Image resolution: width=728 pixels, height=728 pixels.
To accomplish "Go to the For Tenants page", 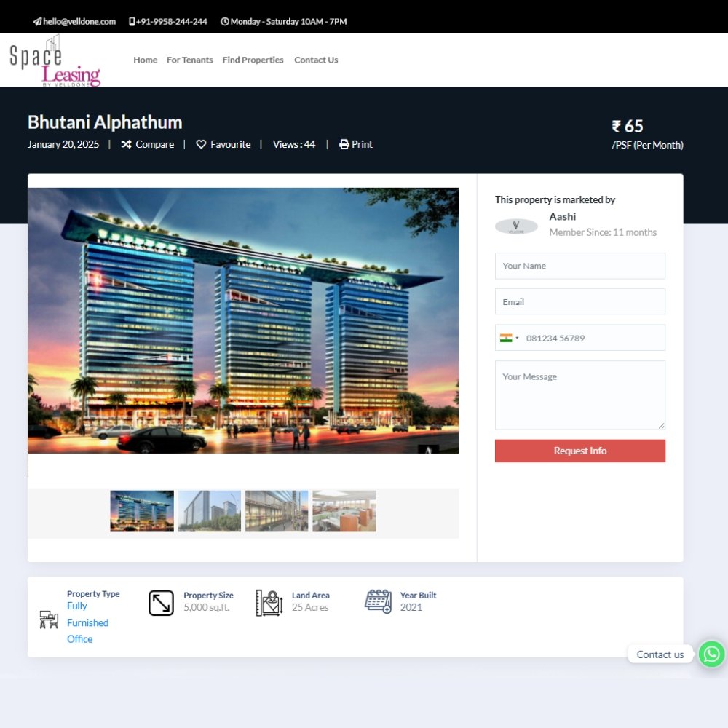I will tap(189, 60).
